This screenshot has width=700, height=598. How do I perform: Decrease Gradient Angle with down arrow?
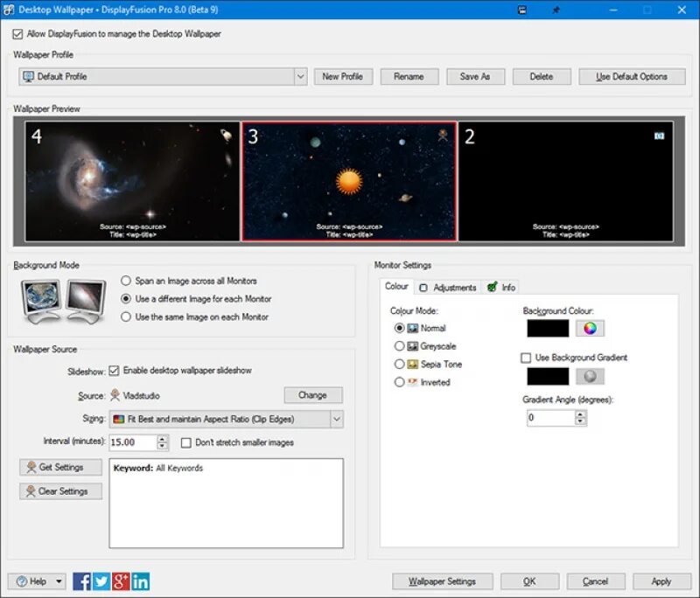click(x=580, y=421)
